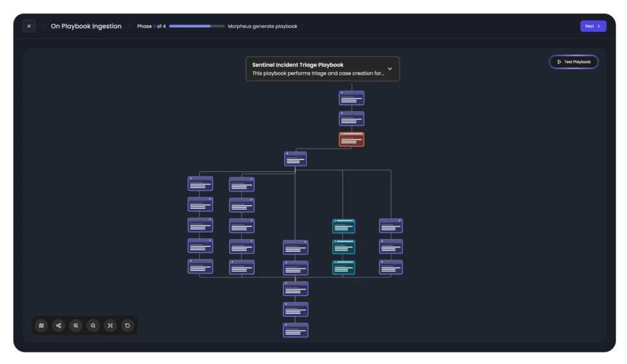
Task: Select the branching node below the orange node
Action: 296,159
